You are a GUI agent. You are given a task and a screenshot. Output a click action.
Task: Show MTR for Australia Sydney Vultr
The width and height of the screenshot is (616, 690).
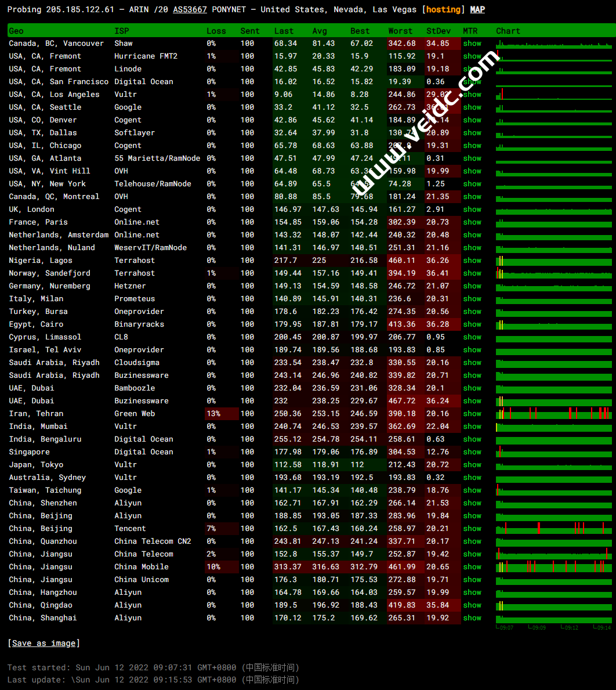472,478
